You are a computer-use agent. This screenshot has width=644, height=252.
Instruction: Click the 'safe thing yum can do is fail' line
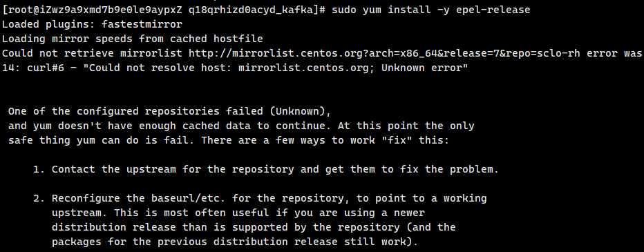click(229, 140)
